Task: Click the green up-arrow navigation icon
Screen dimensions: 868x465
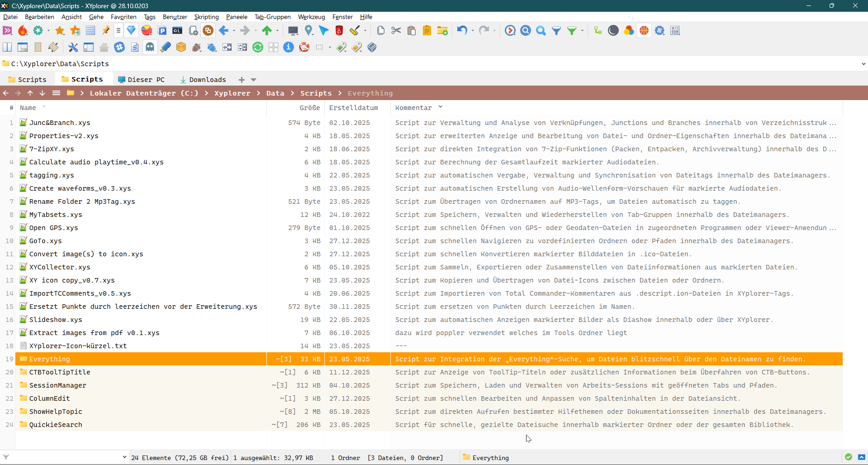Action: (x=267, y=31)
